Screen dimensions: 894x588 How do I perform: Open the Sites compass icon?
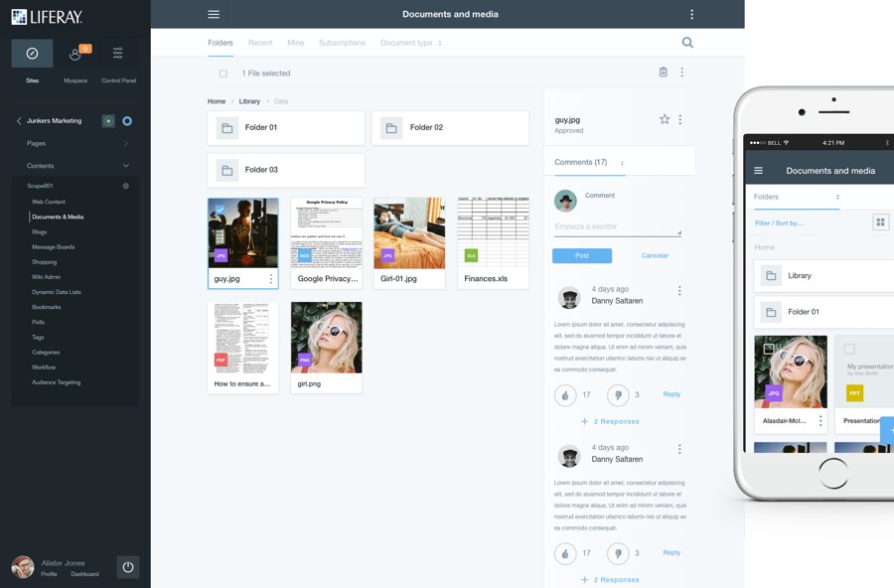32,53
